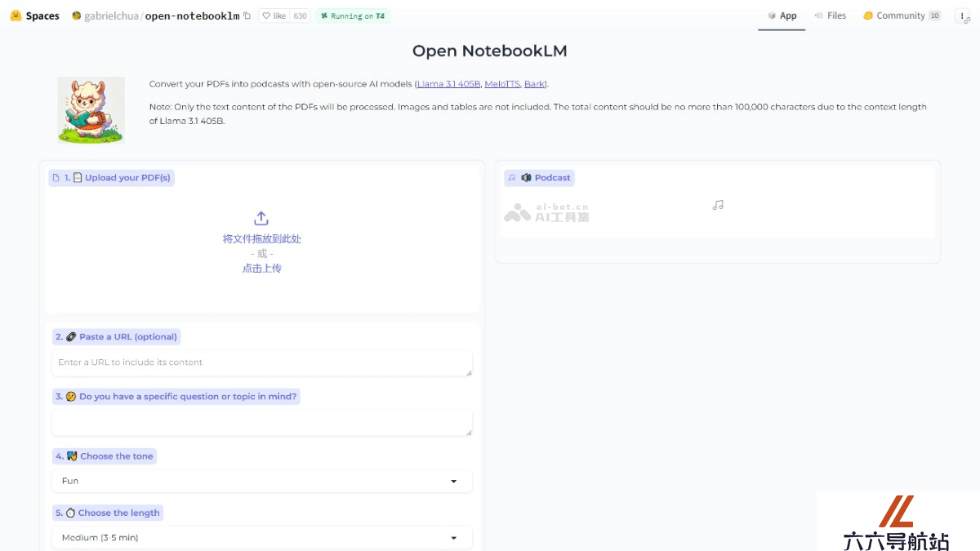The height and width of the screenshot is (551, 980).
Task: Open the open-notebooklm space link
Action: point(193,16)
